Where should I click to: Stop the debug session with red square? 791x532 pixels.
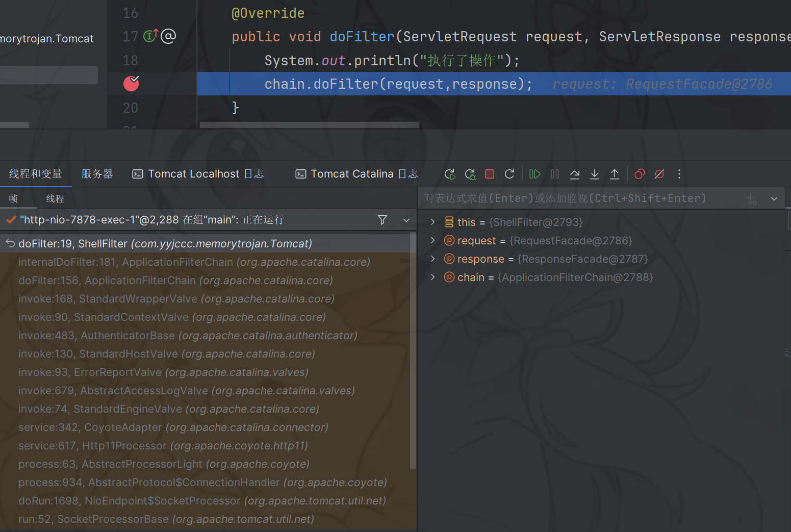(x=490, y=174)
